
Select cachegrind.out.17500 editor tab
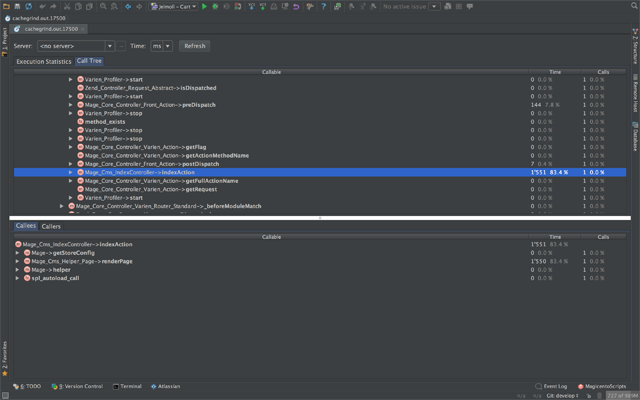pos(47,29)
